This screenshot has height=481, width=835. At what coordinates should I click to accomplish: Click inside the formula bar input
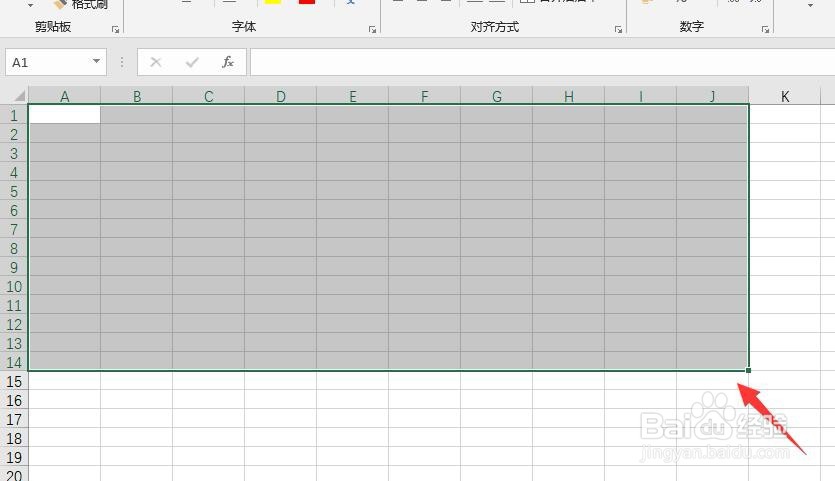click(542, 62)
